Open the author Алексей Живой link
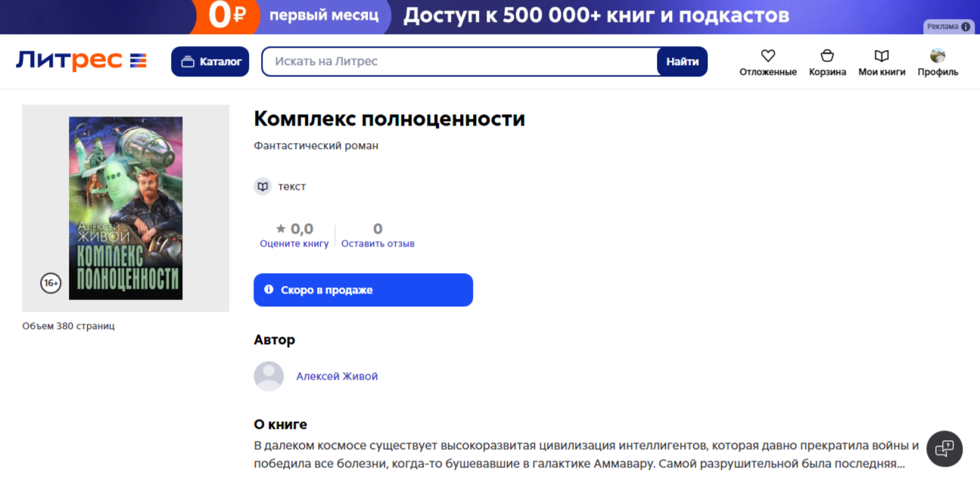Screen dimensions: 980x478 [337, 377]
